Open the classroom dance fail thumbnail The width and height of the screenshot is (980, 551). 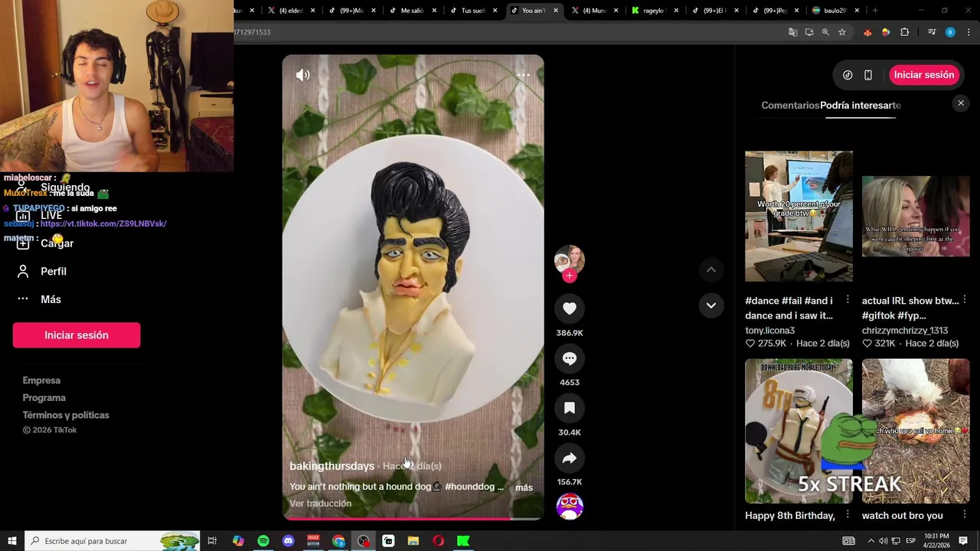pos(799,216)
